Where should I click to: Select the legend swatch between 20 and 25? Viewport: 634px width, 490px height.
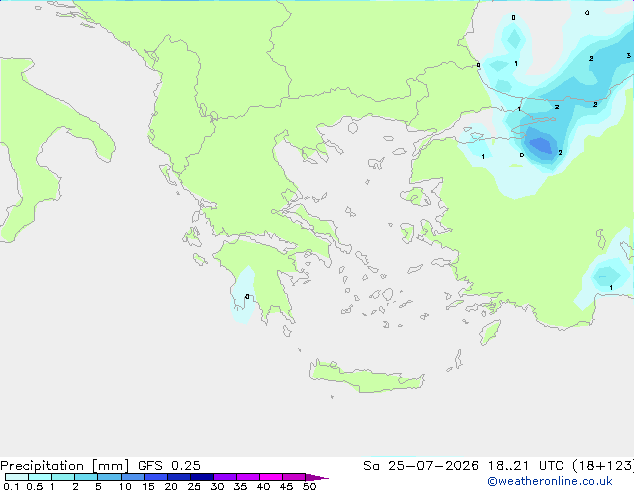179,477
